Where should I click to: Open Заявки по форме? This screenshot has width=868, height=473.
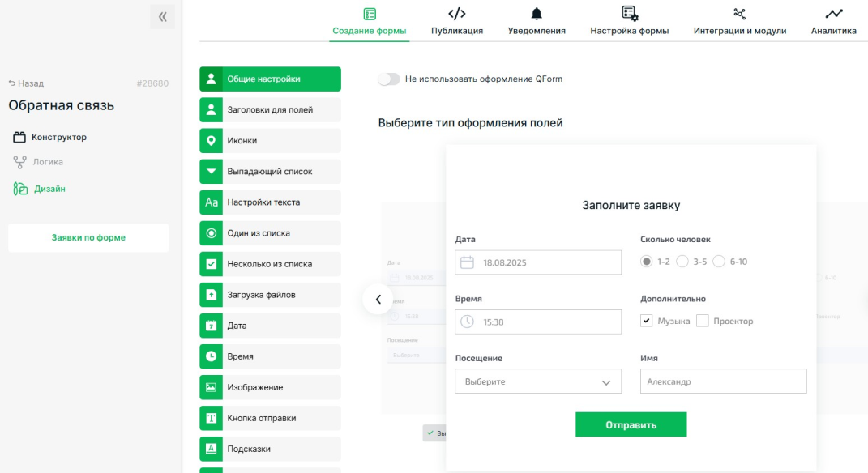[88, 237]
